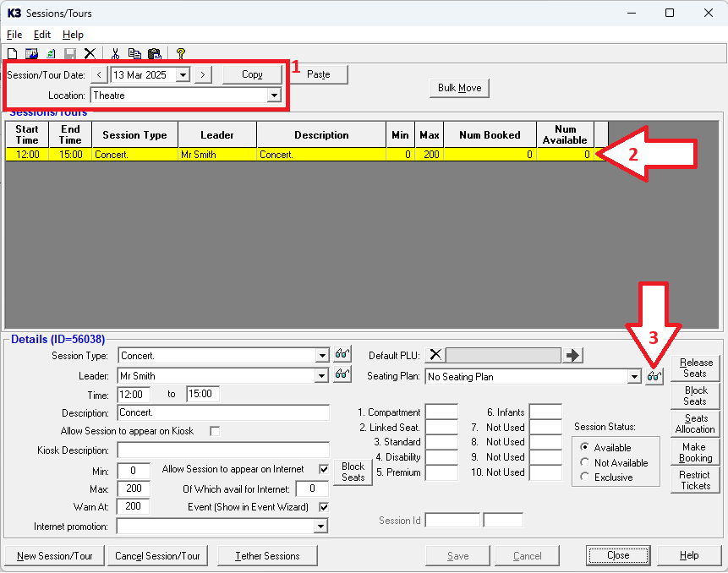Click the Seats Allocation button

pyautogui.click(x=695, y=423)
